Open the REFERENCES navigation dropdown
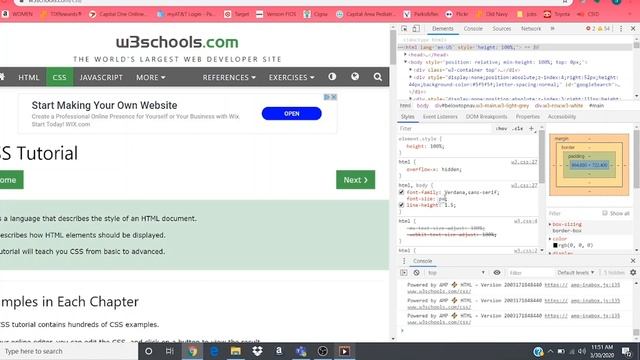This screenshot has width=640, height=360. click(x=229, y=77)
